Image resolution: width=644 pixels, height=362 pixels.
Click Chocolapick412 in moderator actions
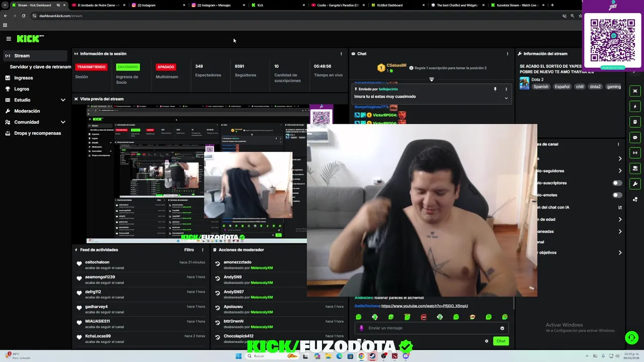pyautogui.click(x=238, y=336)
